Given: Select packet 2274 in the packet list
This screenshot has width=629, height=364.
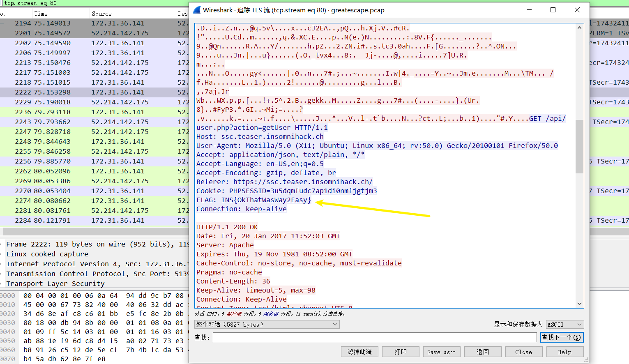Looking at the screenshot, I should coord(94,200).
